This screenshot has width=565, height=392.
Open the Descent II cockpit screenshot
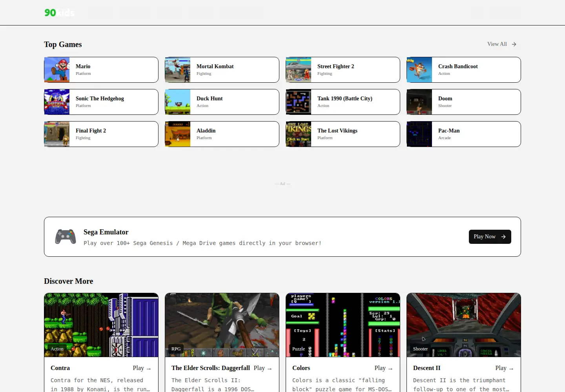pyautogui.click(x=464, y=325)
